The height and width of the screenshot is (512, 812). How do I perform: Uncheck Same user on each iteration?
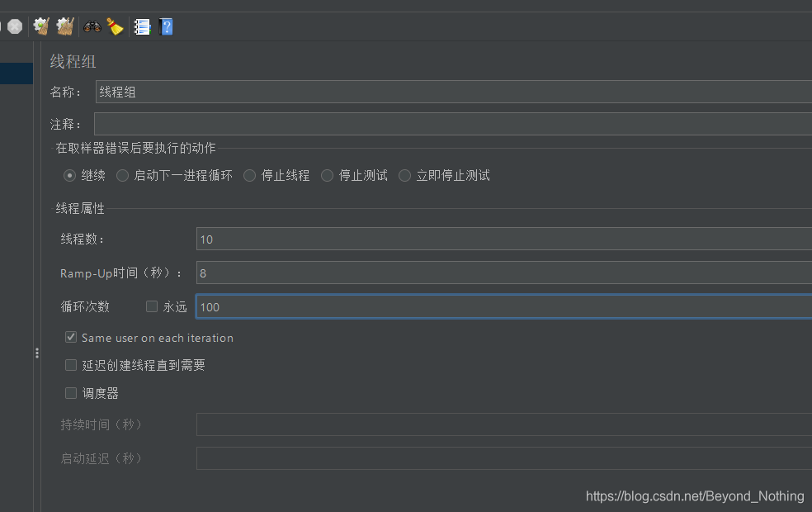tap(71, 338)
